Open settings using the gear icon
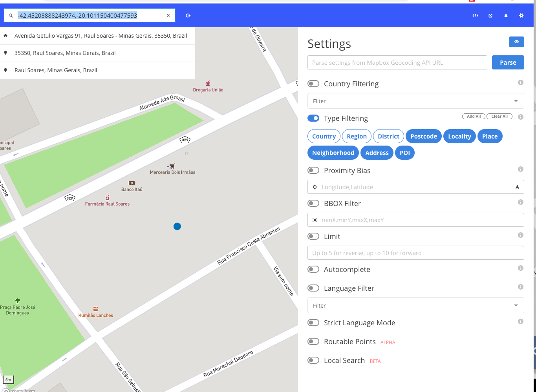Screen dimensions: 536x392 (521, 15)
